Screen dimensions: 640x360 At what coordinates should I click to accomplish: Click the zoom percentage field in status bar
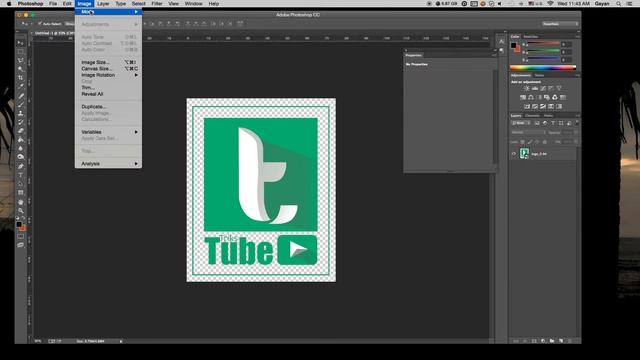[38, 341]
